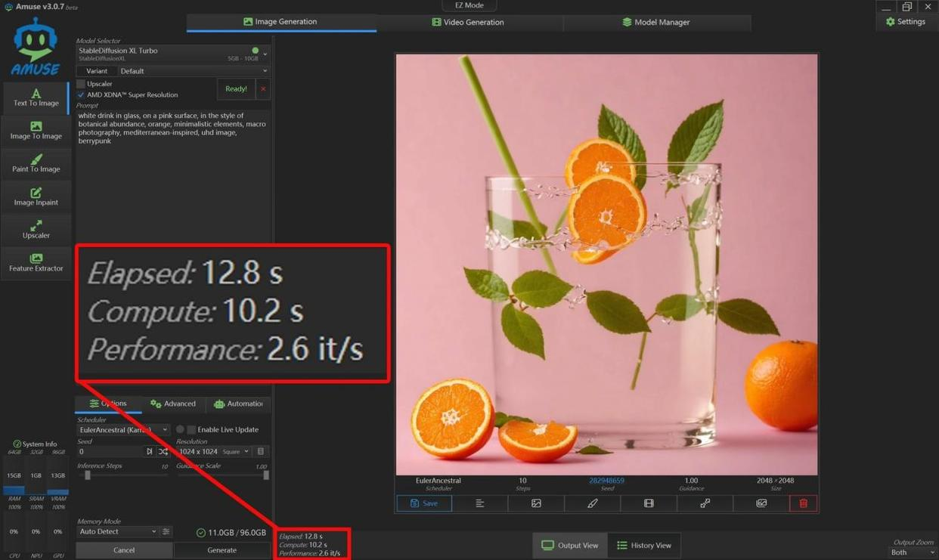Image resolution: width=939 pixels, height=560 pixels.
Task: Open the Feature Extractor tool
Action: point(36,262)
